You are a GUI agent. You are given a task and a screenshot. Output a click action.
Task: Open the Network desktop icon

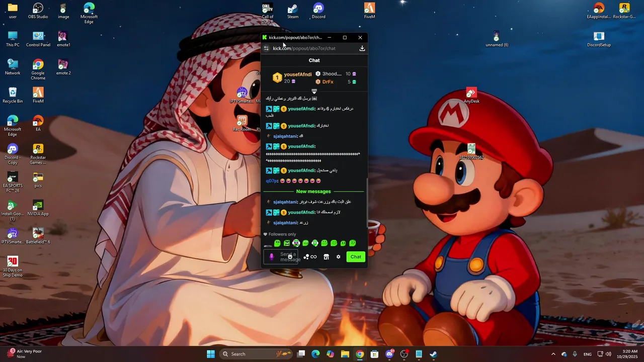(13, 67)
